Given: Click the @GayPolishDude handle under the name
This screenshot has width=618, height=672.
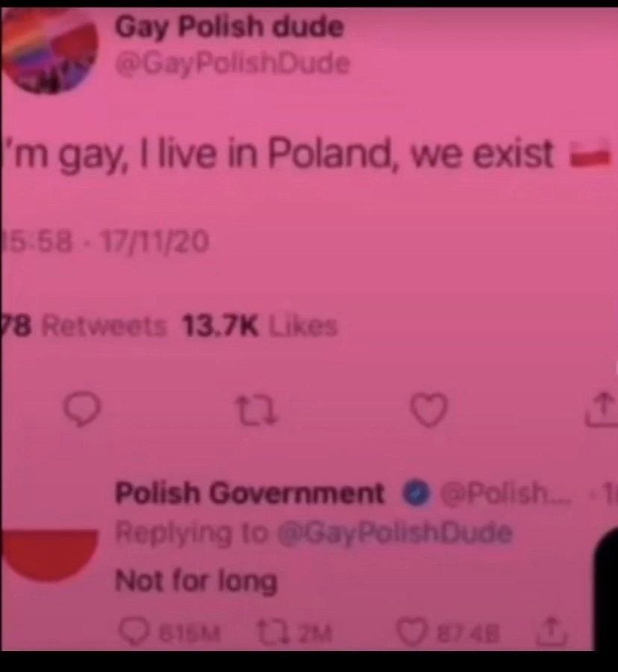Looking at the screenshot, I should [233, 64].
